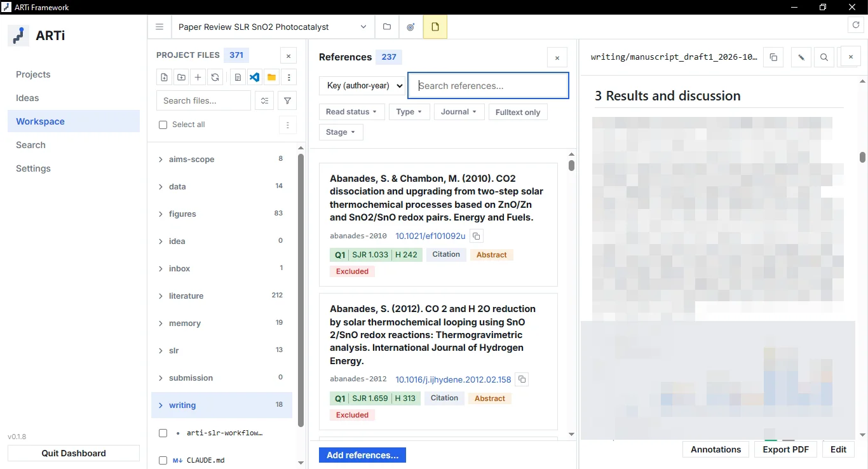Select Workspace in sidebar

pos(74,121)
